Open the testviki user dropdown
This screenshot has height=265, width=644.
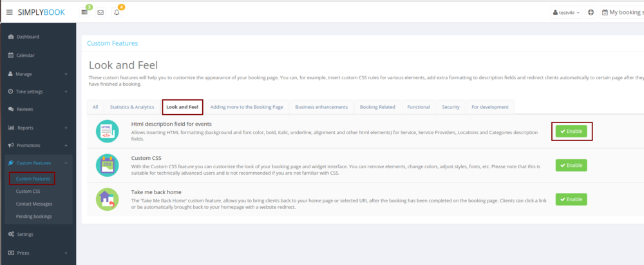click(567, 12)
